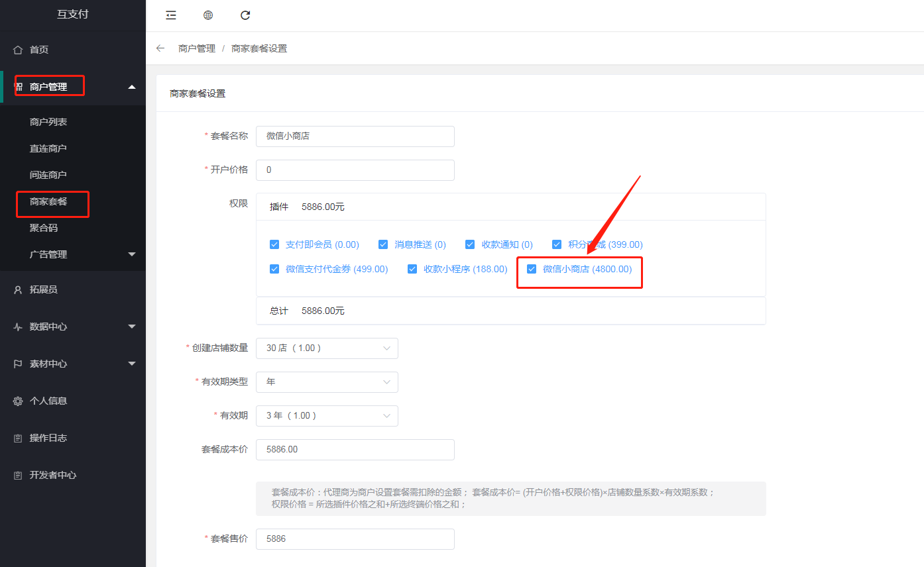Click the grid icon beside 商户管理
The image size is (924, 567).
coord(19,87)
